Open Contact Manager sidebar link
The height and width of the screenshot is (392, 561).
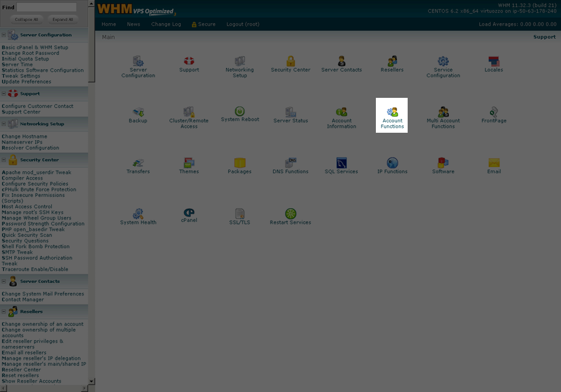coord(22,299)
